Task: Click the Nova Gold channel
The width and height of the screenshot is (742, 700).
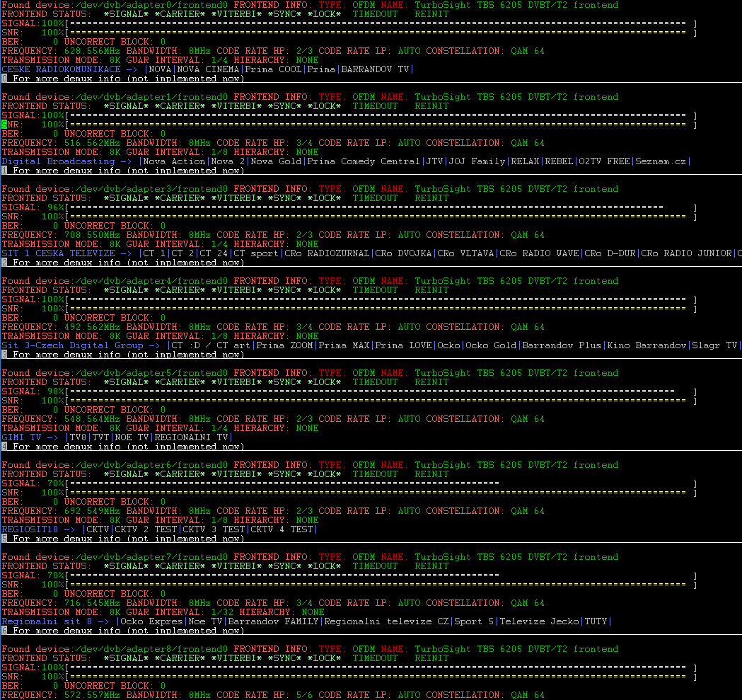Action: coord(277,161)
